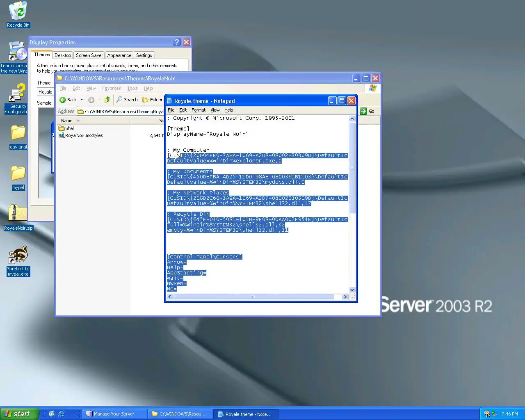Launch Internet Explorer from quick launch

pos(62,414)
